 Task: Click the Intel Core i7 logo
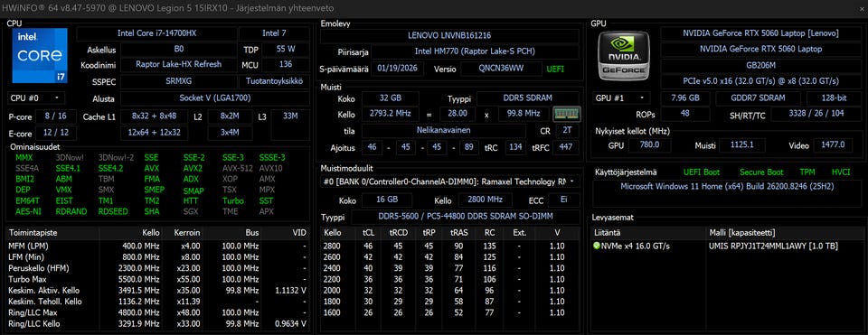coord(39,56)
